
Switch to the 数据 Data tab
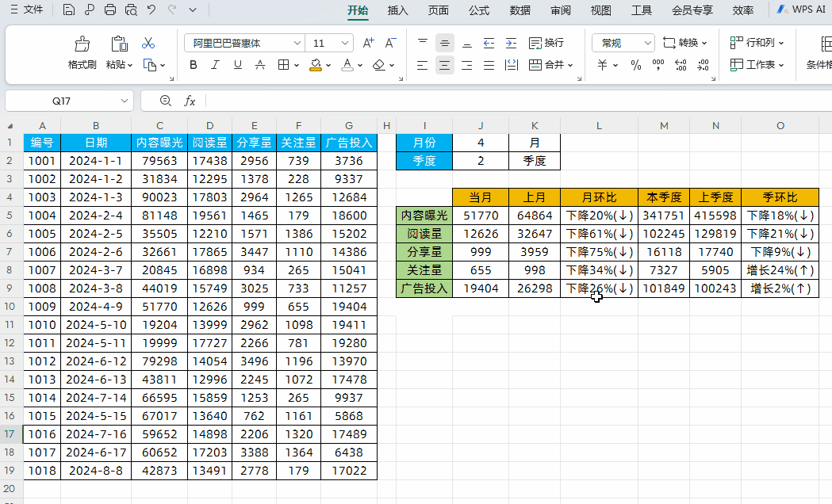[520, 10]
